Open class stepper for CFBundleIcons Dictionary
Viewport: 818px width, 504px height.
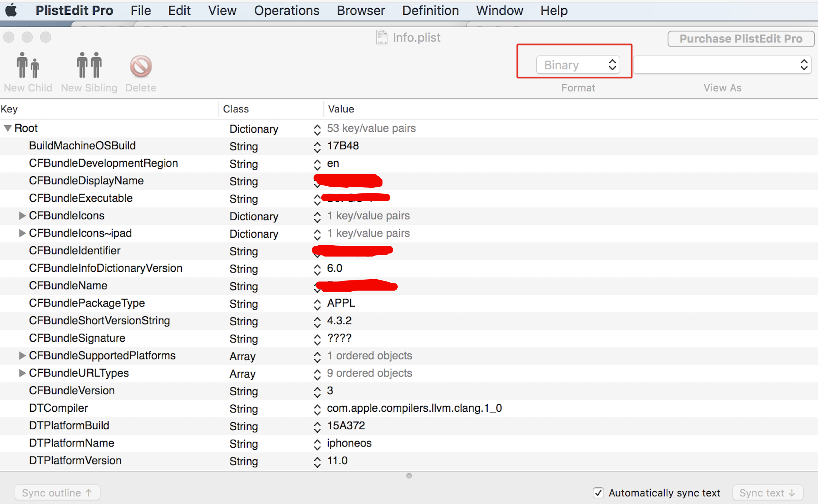[317, 217]
